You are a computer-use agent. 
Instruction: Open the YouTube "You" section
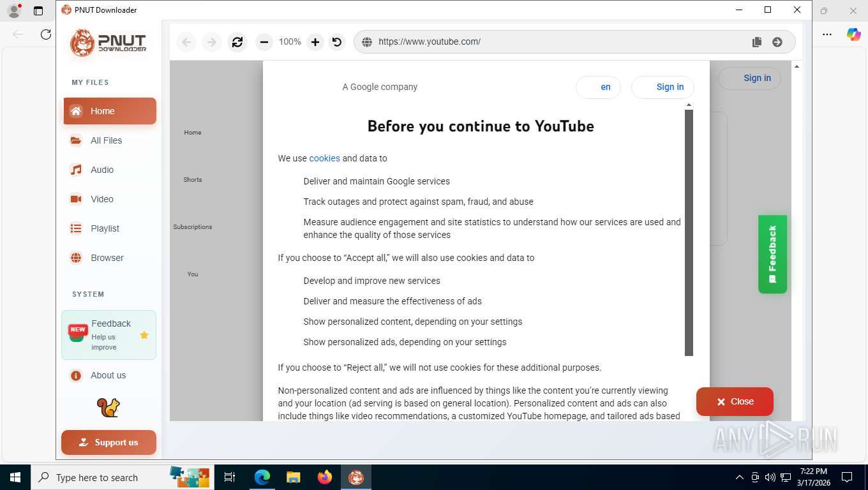coord(193,274)
